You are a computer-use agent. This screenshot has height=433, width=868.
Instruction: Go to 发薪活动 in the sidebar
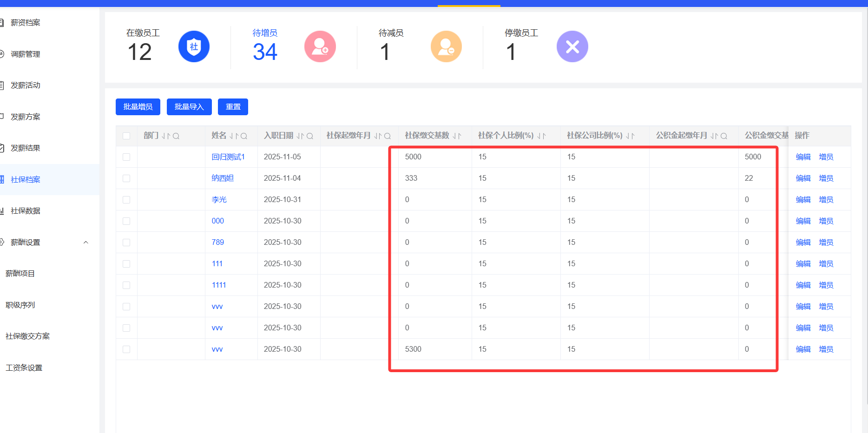coord(26,85)
